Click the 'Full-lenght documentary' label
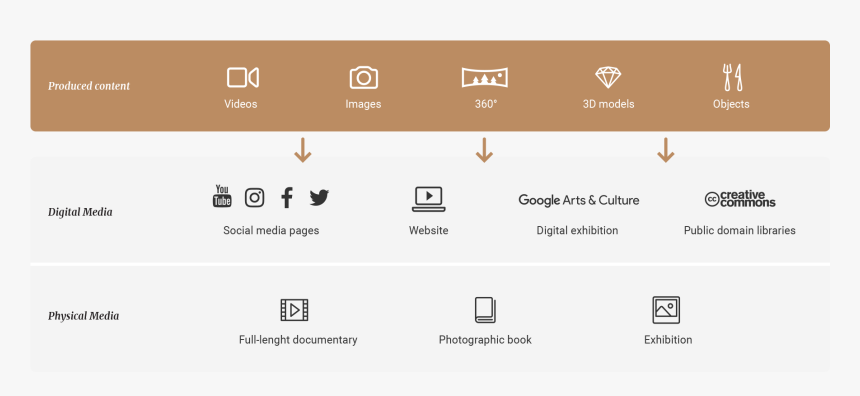 tap(298, 340)
